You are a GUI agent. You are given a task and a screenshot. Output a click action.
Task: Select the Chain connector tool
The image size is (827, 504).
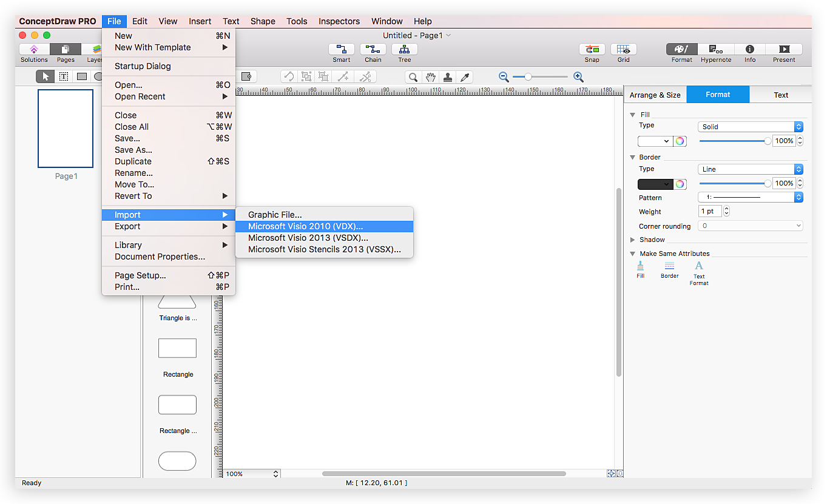click(x=373, y=50)
